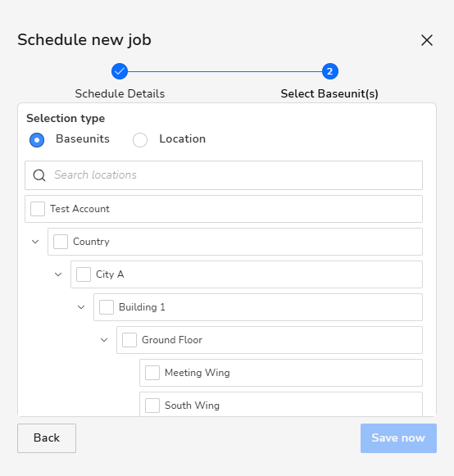Collapse the Ground Floor chevron
454x476 pixels.
tap(104, 340)
